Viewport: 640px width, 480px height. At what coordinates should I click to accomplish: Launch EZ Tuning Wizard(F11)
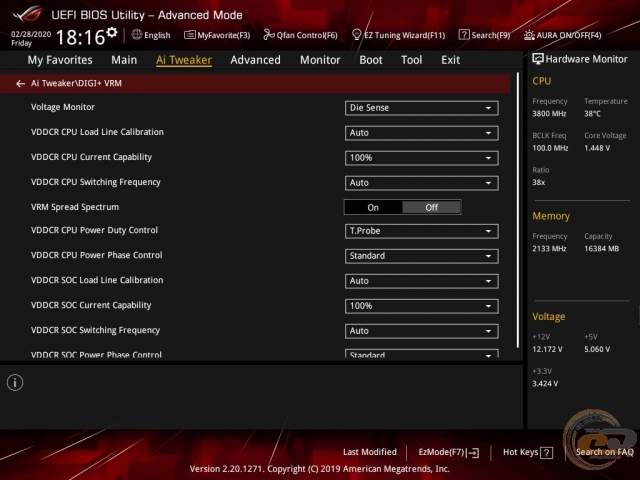[398, 35]
